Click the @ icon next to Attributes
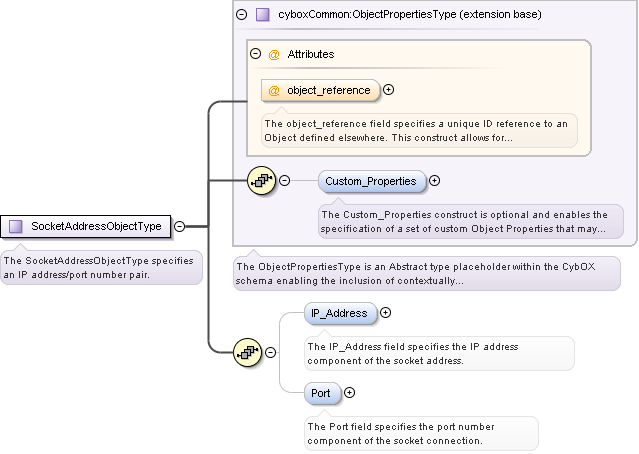This screenshot has height=454, width=639. (x=274, y=54)
